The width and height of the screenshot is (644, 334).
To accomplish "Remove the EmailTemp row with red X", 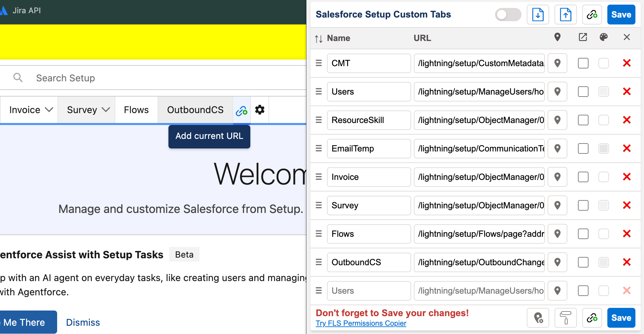I will [627, 148].
